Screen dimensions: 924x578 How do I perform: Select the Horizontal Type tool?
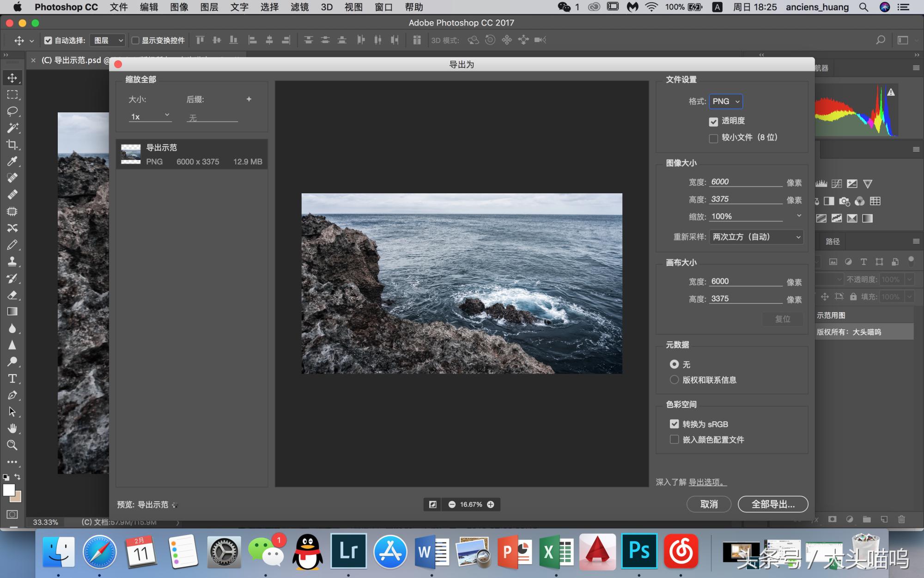(12, 379)
